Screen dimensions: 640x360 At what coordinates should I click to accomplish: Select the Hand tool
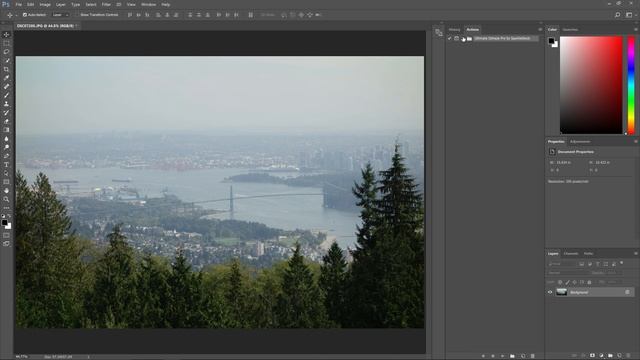pos(6,191)
